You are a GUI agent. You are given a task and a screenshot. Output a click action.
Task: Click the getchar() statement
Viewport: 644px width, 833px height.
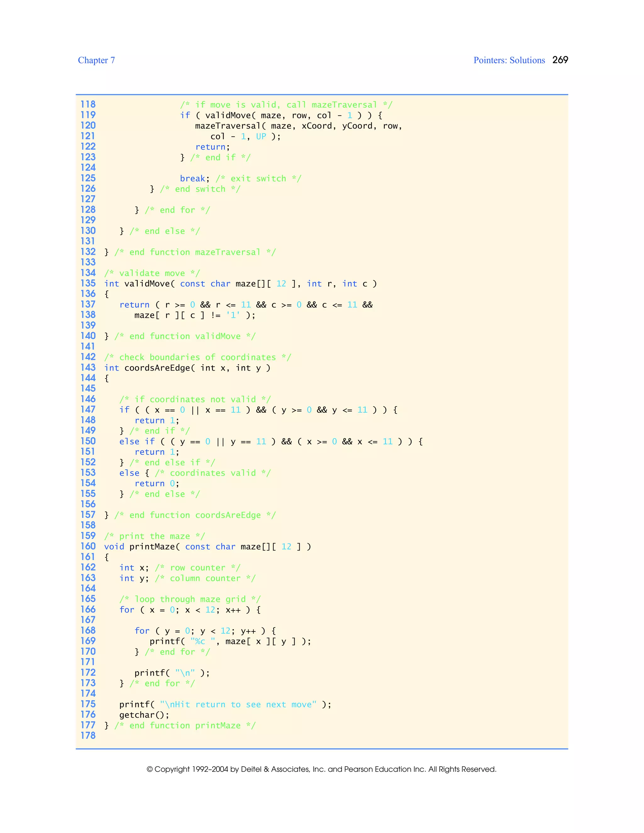144,715
